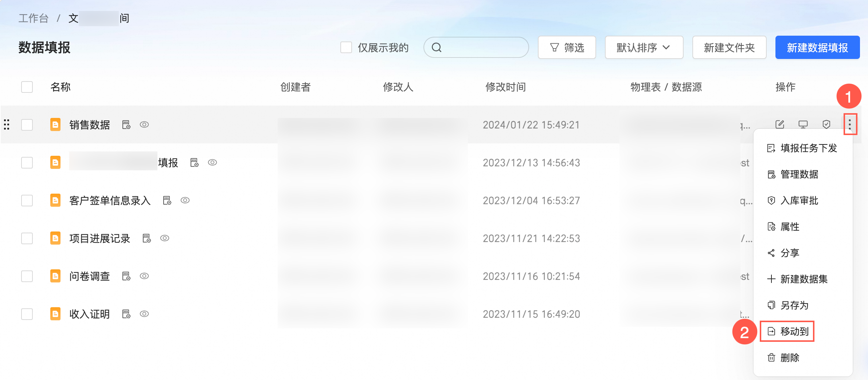
Task: Select the checkbox for 销售数据 row
Action: (27, 125)
